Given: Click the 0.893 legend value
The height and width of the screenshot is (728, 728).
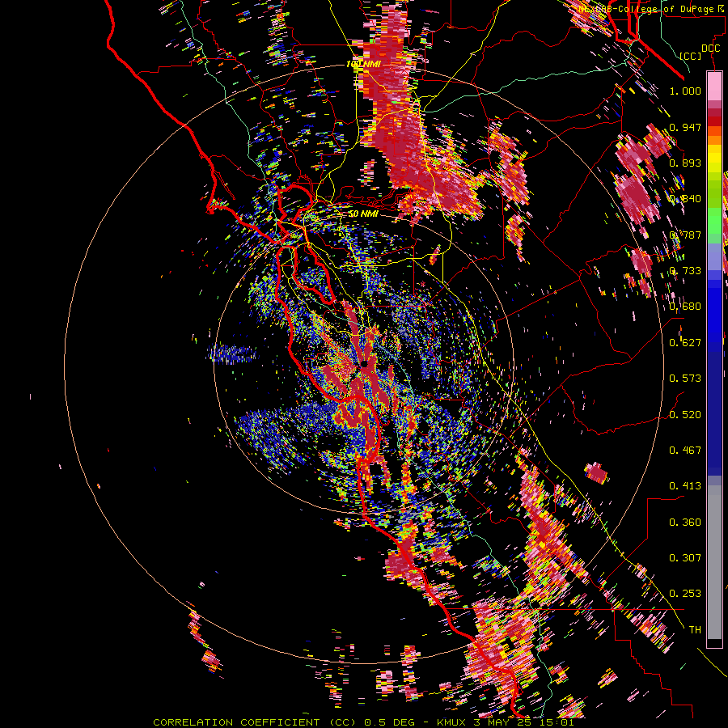Looking at the screenshot, I should [685, 163].
